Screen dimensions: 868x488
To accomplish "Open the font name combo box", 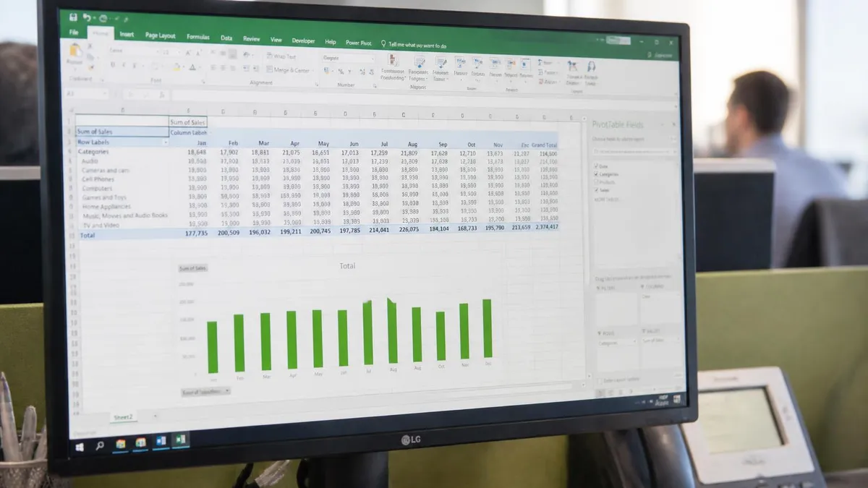I will (133, 51).
